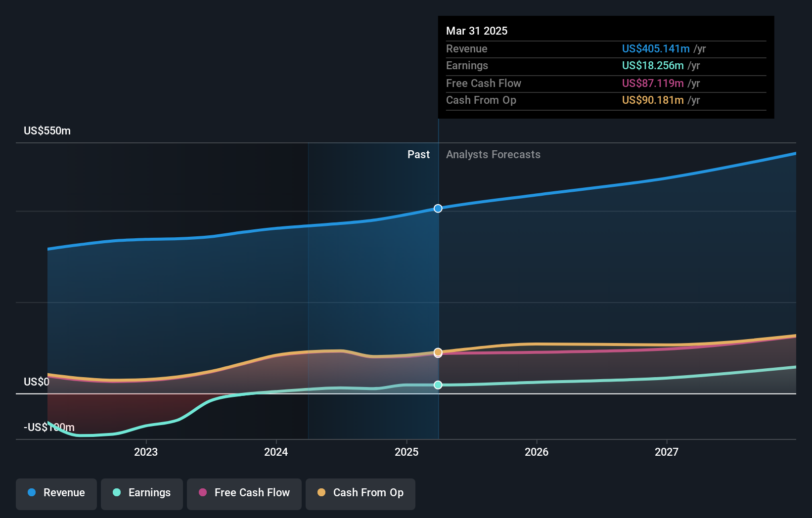Click the US$0 y-axis label
This screenshot has width=812, height=518.
(37, 382)
